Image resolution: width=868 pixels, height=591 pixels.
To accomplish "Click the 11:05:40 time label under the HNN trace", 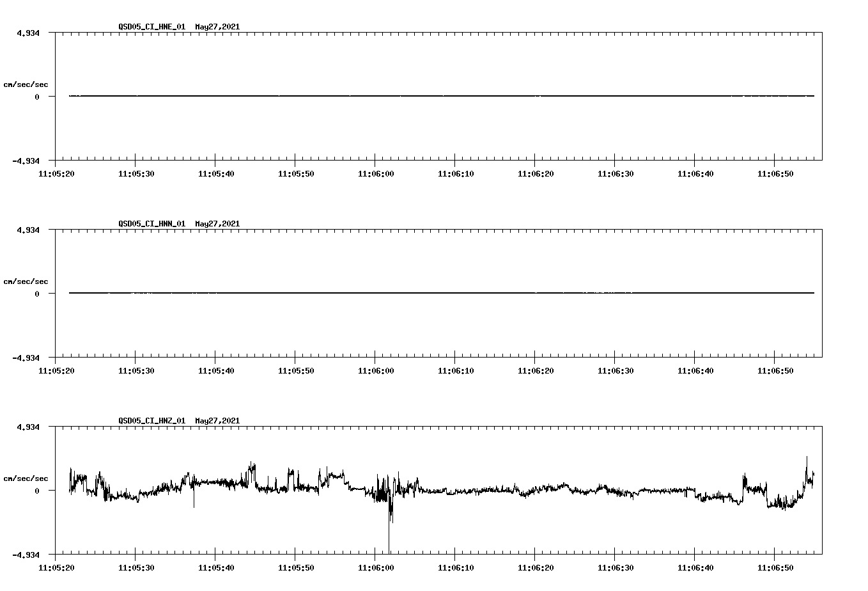I will (x=216, y=369).
